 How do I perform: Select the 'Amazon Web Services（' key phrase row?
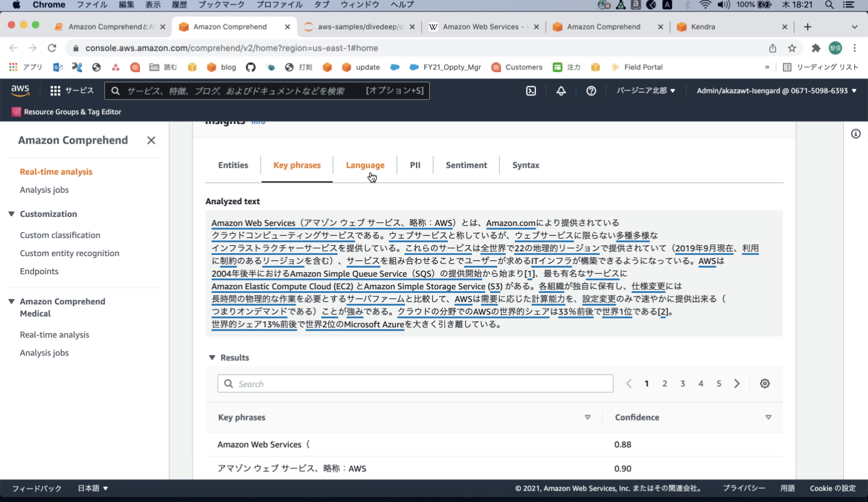pyautogui.click(x=494, y=445)
